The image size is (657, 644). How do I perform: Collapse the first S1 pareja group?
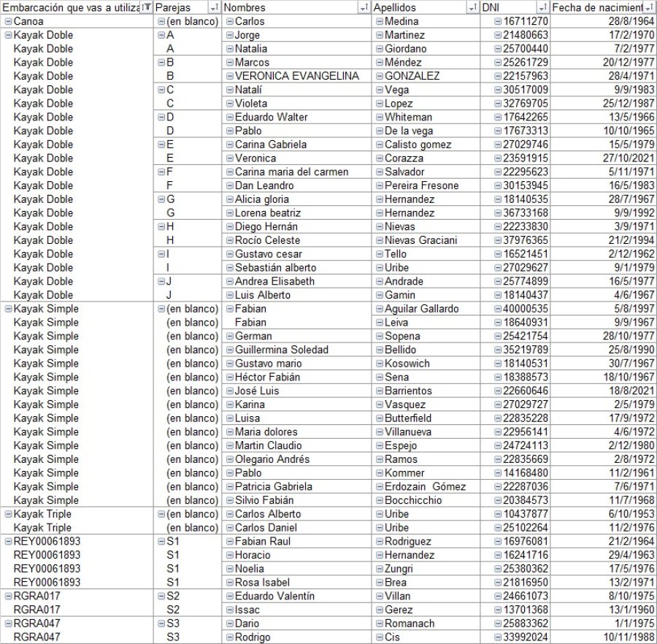161,541
